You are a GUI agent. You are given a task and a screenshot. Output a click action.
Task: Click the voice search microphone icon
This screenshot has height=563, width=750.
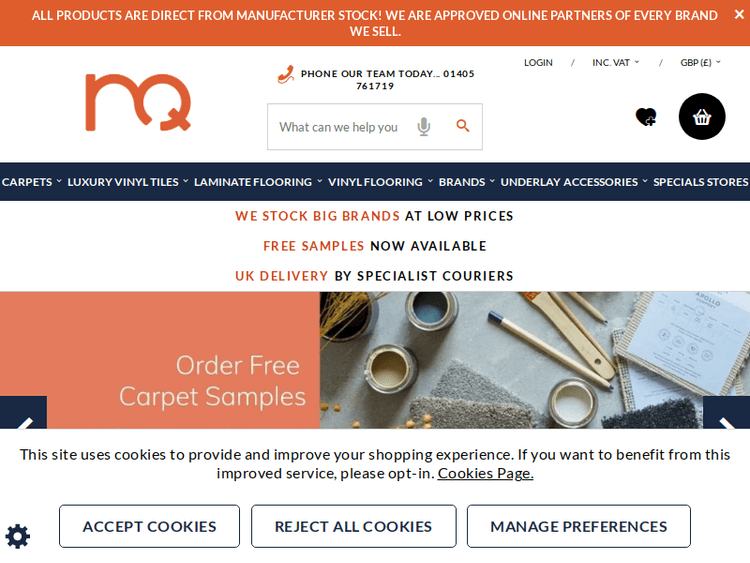coord(424,127)
